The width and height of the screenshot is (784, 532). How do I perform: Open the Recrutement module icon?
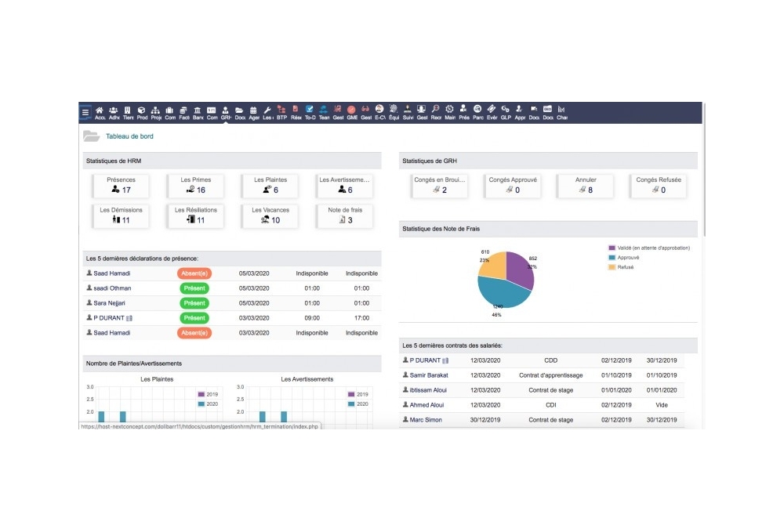click(434, 112)
